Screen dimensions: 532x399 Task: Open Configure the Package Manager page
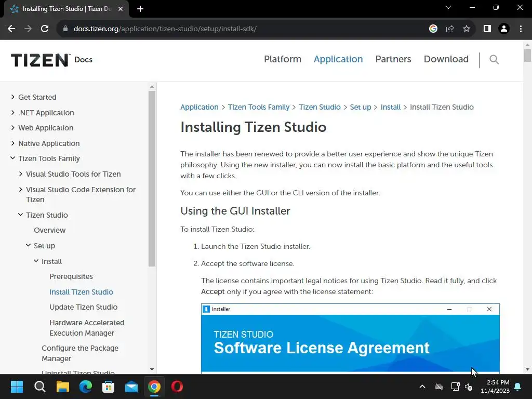pyautogui.click(x=80, y=353)
